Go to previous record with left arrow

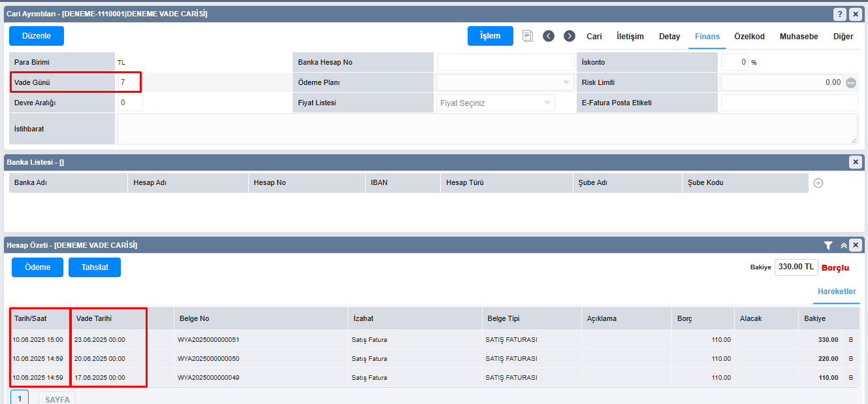[549, 36]
